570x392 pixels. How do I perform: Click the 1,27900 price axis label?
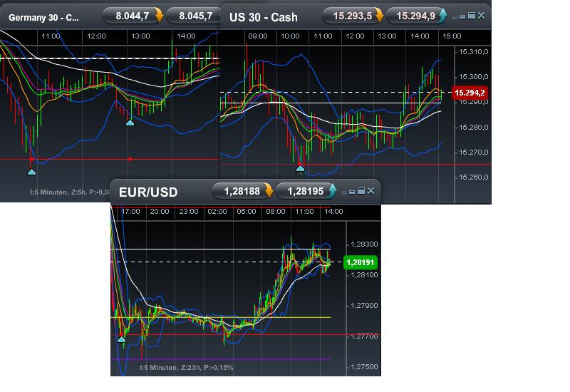[364, 306]
